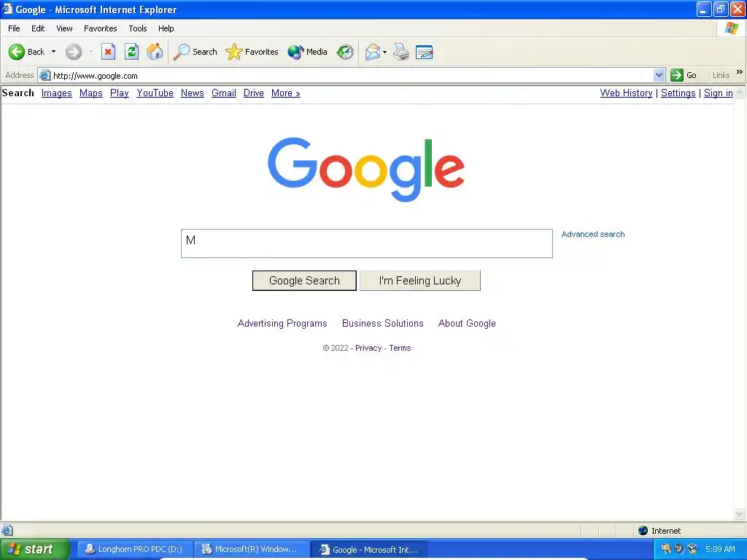
Task: Open the Favorites star toolbar button
Action: click(252, 52)
